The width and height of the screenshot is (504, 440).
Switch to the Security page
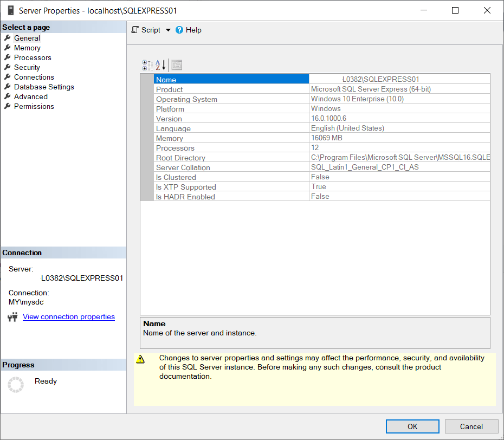point(27,68)
